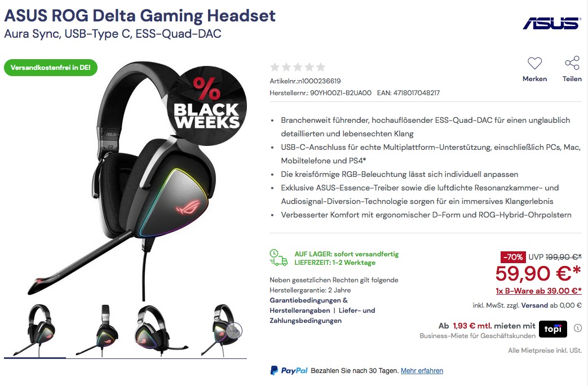Click the B-Ware ab 39,00 € link
Viewport: 588px width, 386px height.
tap(538, 291)
